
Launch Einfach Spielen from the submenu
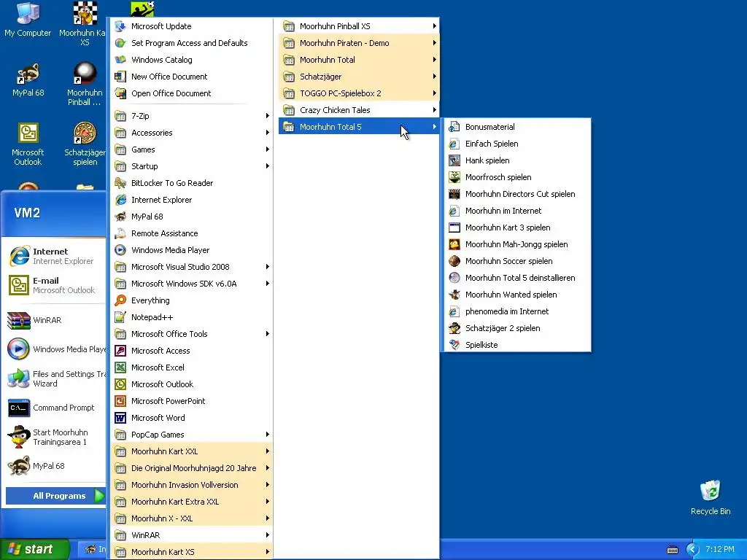516,144
